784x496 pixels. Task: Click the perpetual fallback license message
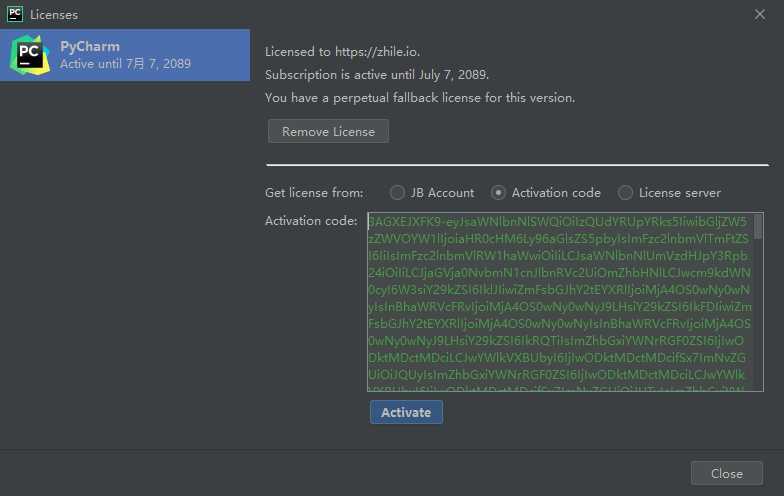coord(420,98)
